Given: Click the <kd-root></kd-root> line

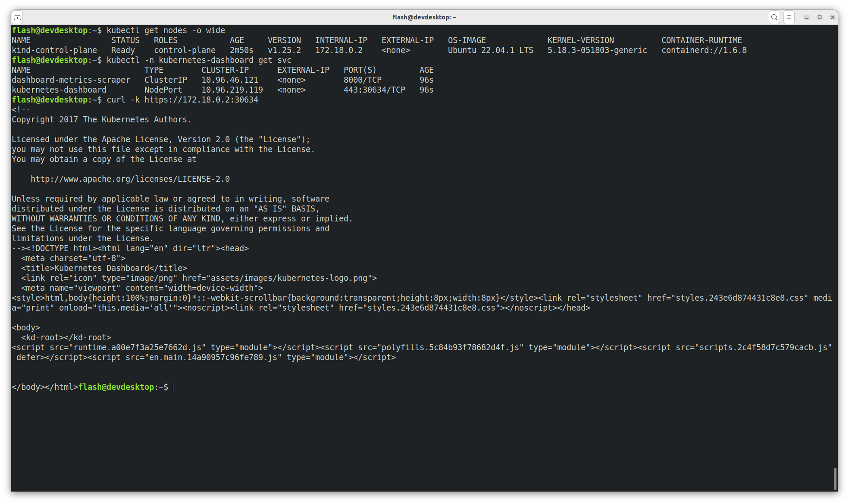Looking at the screenshot, I should coord(66,337).
